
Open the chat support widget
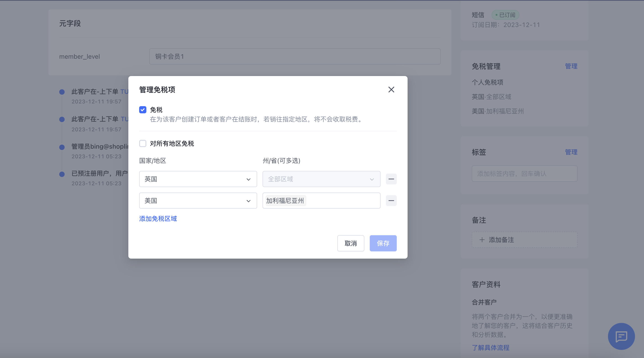coord(621,337)
